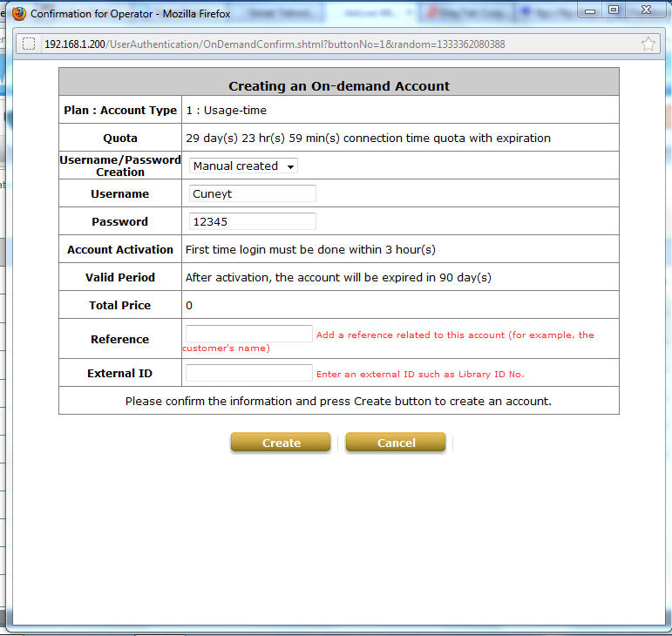Screen dimensions: 672x636
Task: Click the Total Price value 0
Action: coord(189,305)
